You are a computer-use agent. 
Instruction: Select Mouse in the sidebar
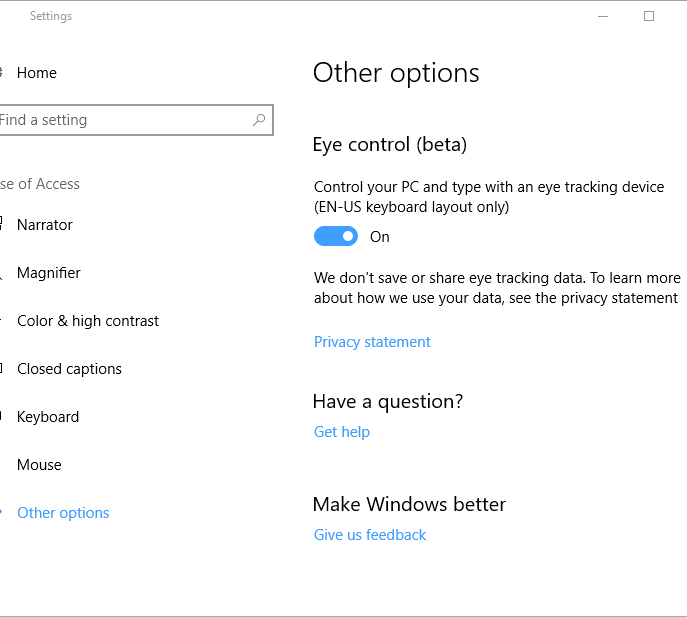(x=39, y=465)
